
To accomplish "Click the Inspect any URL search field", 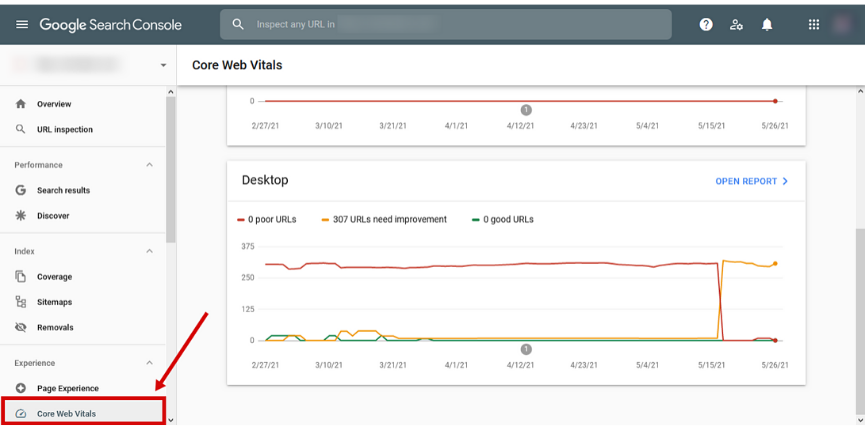I will 446,24.
